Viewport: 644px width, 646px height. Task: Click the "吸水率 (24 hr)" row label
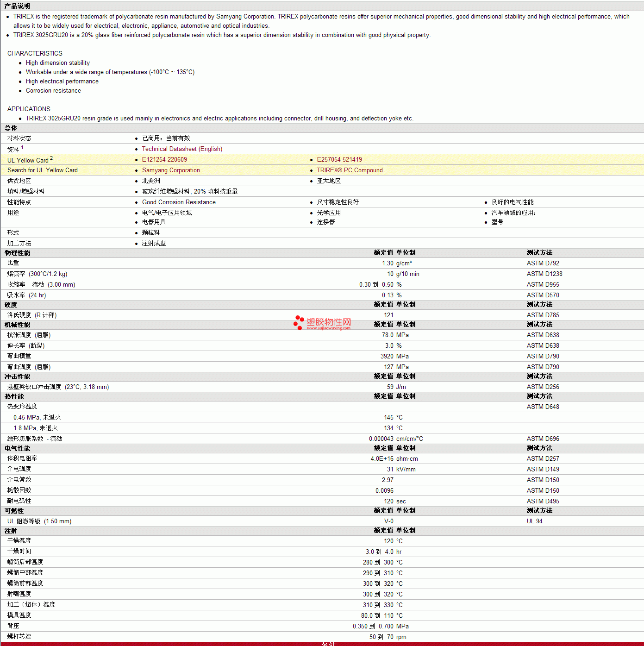tap(27, 295)
